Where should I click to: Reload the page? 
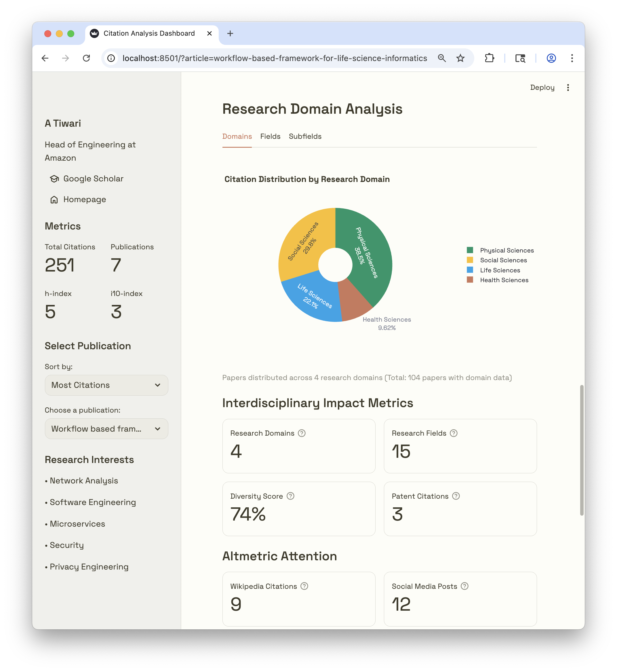point(86,58)
